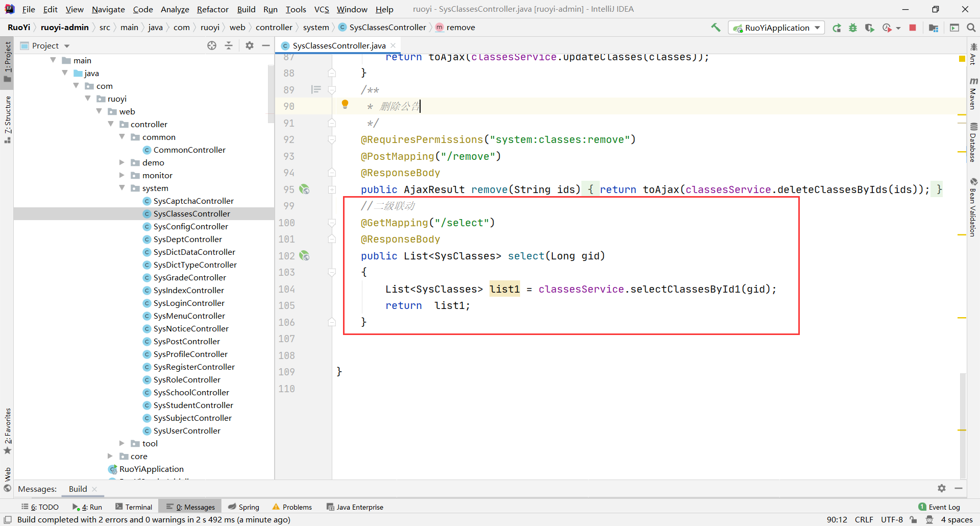Click the Debug bug icon in toolbar
This screenshot has width=980, height=526.
[853, 28]
